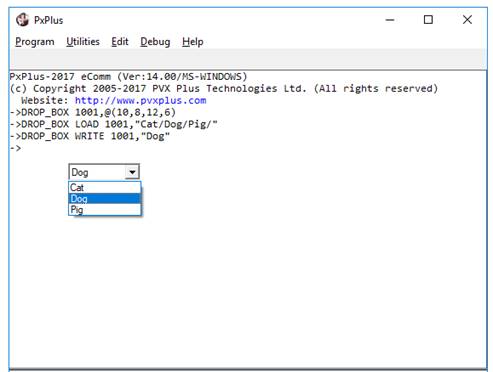Follow the http://www.pvxplus.com website link
The height and width of the screenshot is (372, 493).
click(x=140, y=100)
